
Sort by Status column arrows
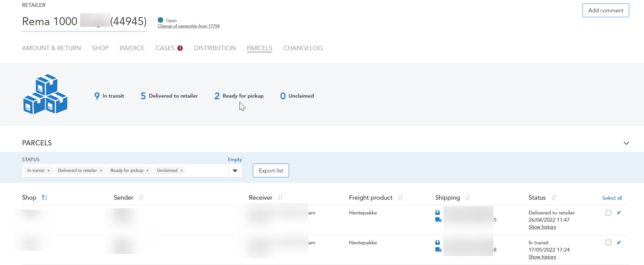click(554, 197)
